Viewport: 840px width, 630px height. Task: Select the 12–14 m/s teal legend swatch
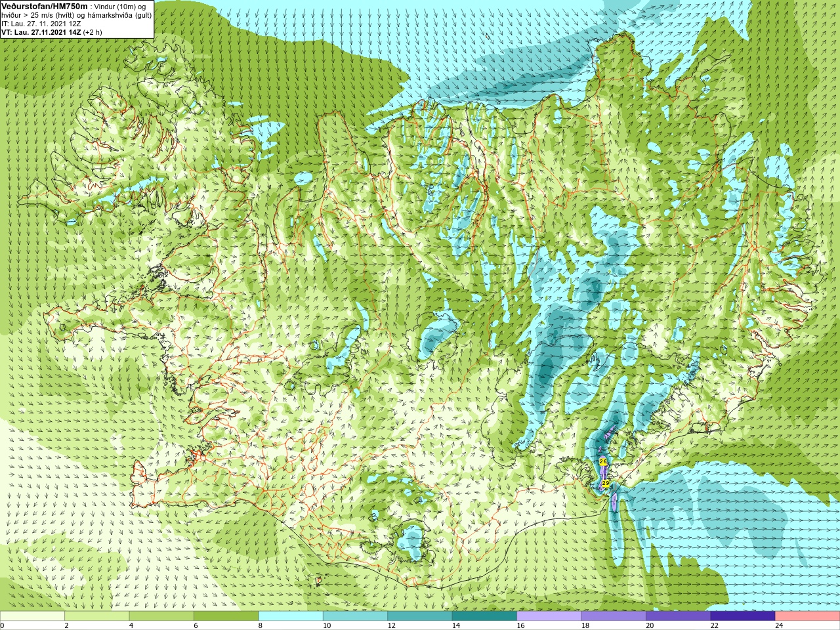[x=420, y=616]
